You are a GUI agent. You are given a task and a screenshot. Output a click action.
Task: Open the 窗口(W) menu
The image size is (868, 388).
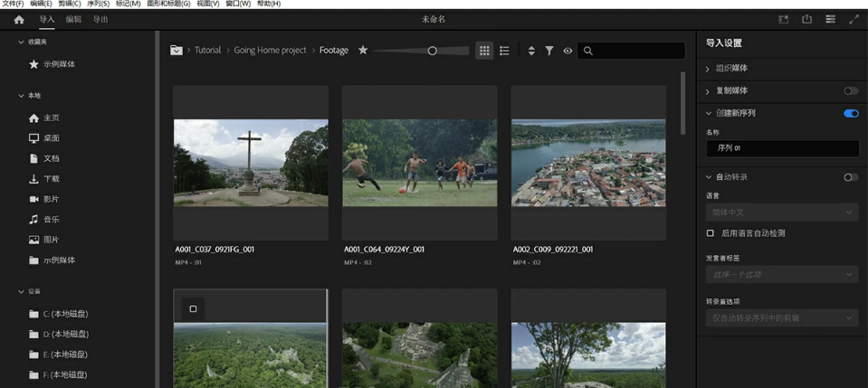[238, 4]
